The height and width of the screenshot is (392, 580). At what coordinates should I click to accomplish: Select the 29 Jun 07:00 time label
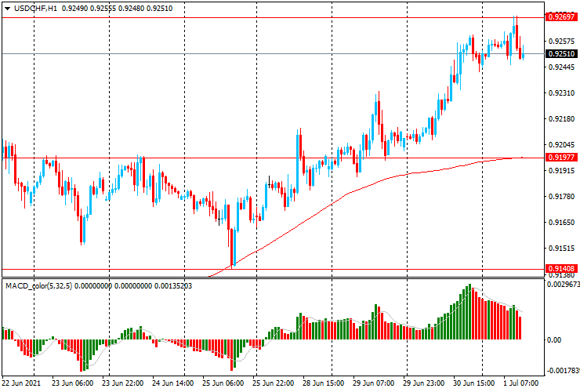tap(374, 383)
